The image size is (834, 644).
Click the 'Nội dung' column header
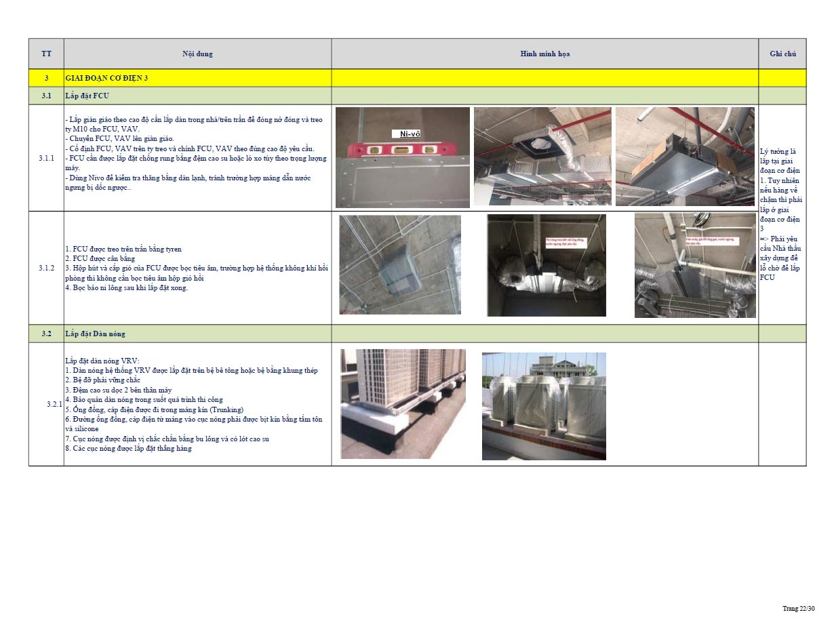click(x=197, y=54)
